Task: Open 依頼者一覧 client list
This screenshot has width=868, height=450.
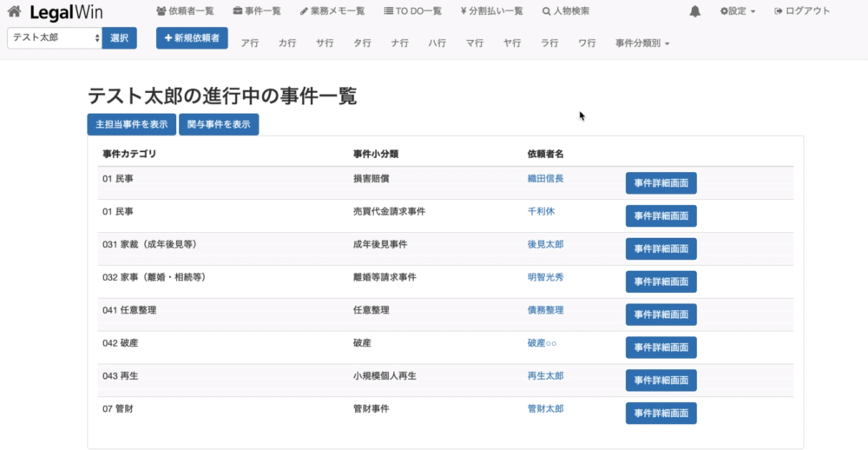Action: pyautogui.click(x=185, y=11)
